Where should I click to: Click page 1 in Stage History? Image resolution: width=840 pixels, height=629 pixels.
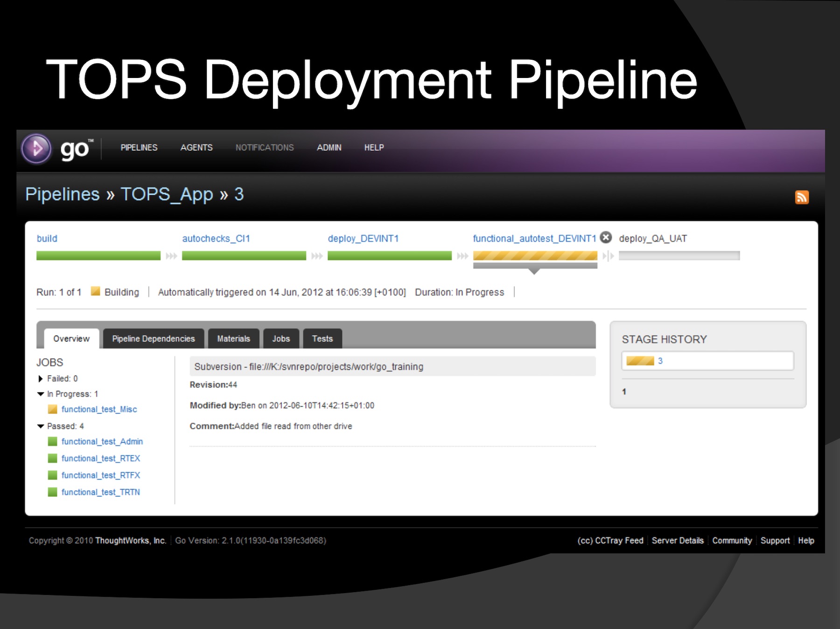click(x=624, y=392)
